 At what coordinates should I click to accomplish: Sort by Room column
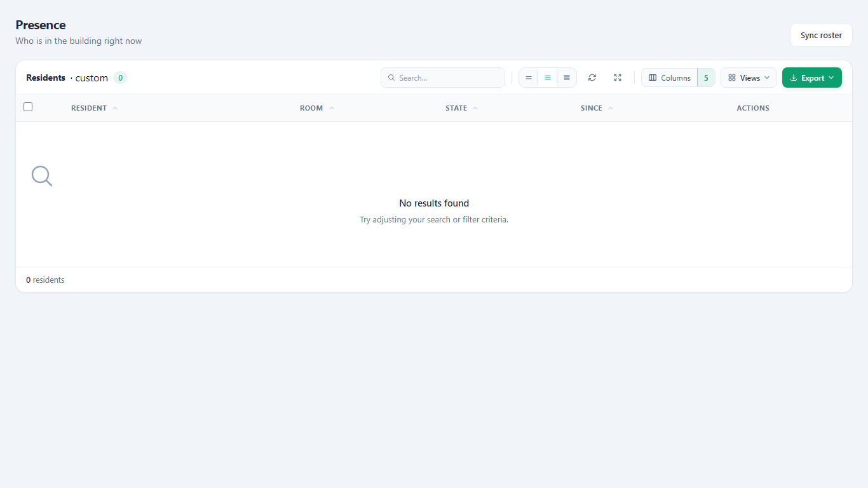click(317, 108)
